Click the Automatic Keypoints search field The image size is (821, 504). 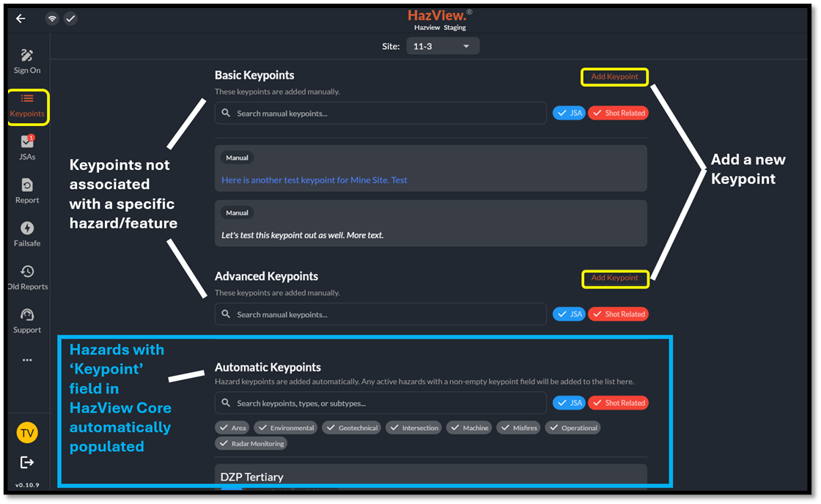pos(380,403)
